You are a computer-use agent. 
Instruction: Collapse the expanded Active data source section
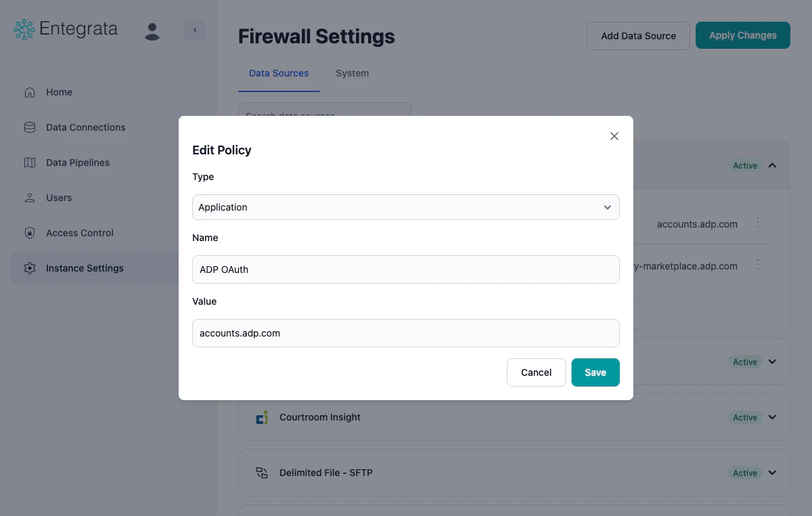772,165
